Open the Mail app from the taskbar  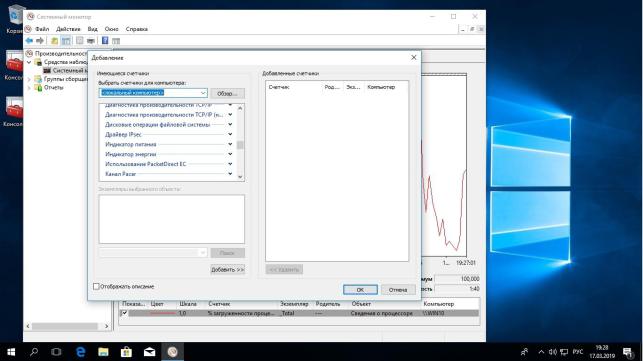pos(149,352)
